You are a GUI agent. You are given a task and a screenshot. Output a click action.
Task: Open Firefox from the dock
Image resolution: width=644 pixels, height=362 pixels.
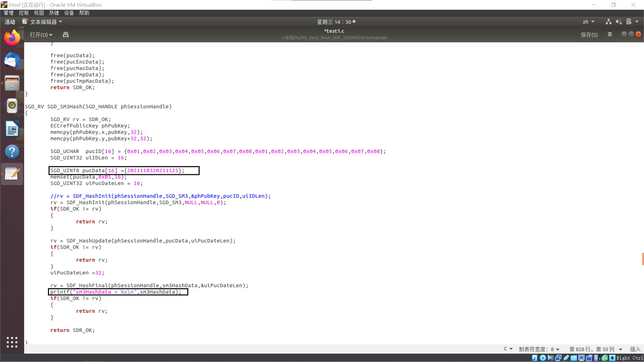point(12,38)
